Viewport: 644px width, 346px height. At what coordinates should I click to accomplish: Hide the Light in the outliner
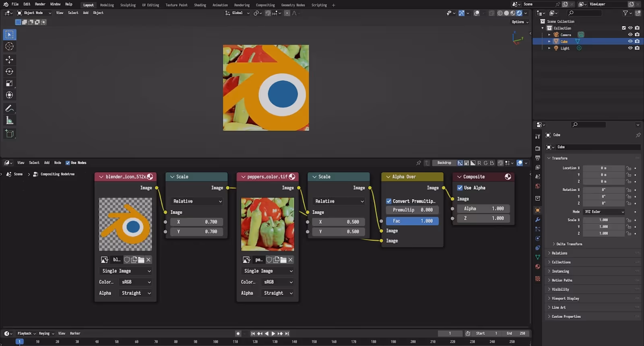630,48
